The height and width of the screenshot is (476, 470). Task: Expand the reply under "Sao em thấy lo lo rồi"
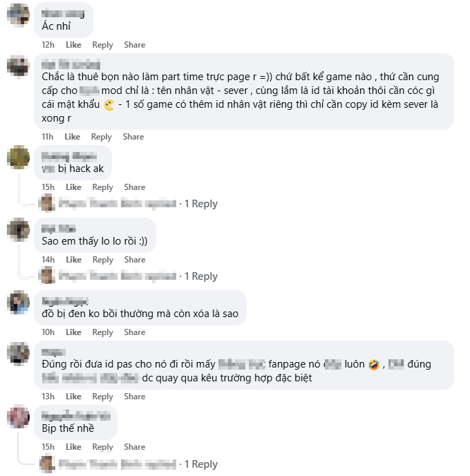pos(200,276)
